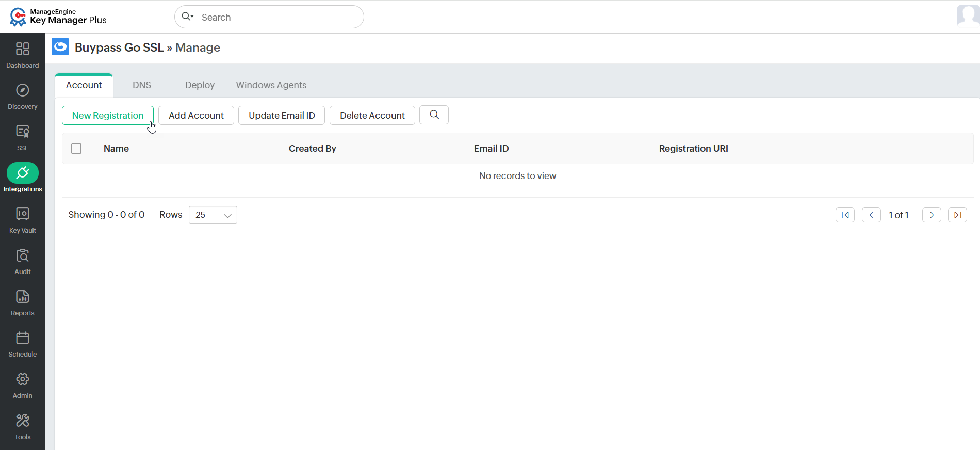Sort by the Registration URI column header
980x450 pixels.
[x=694, y=149]
